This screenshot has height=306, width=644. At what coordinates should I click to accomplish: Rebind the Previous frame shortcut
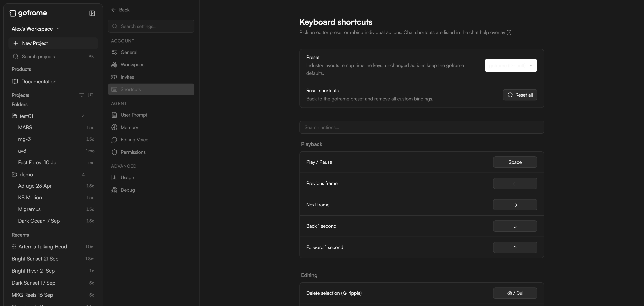coord(515,184)
